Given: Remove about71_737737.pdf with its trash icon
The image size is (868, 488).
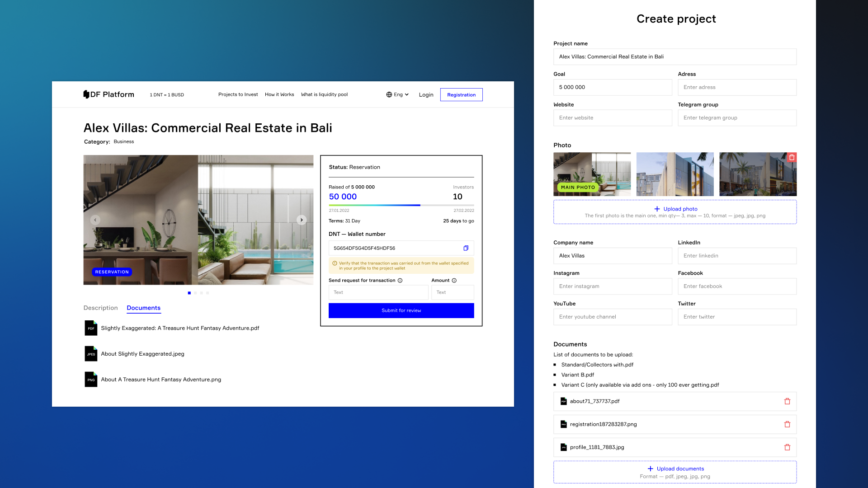Looking at the screenshot, I should pos(787,401).
